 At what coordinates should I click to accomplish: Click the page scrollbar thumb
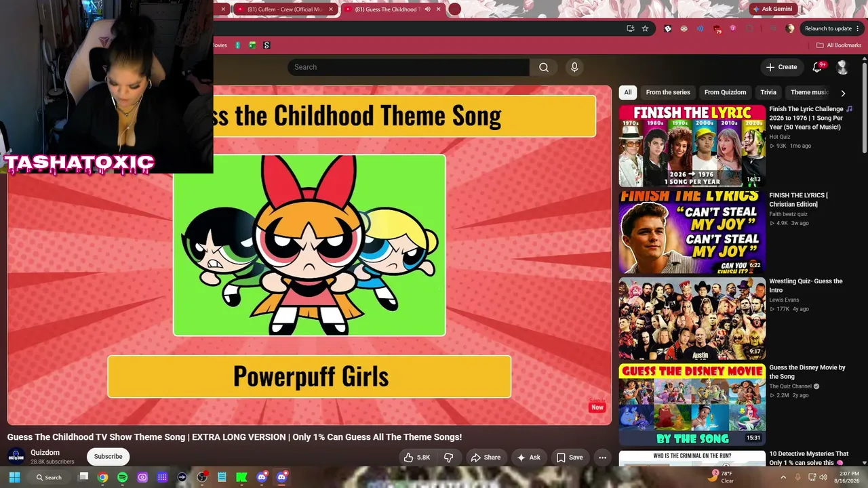(864, 108)
